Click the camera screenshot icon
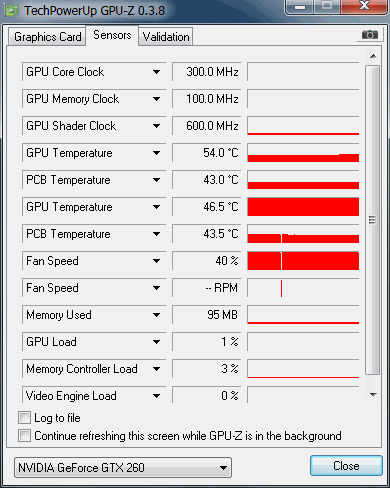 (x=370, y=35)
